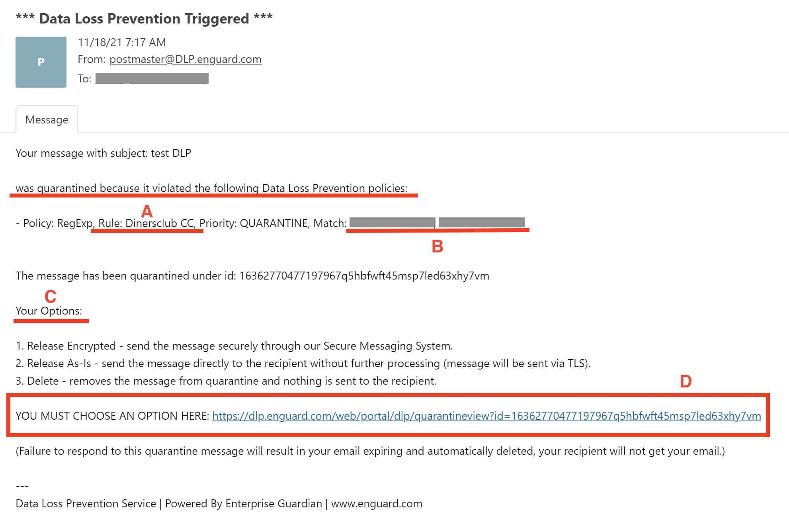Screen dimensions: 789x532
Task: Click the sender avatar with letter P
Action: coord(41,62)
